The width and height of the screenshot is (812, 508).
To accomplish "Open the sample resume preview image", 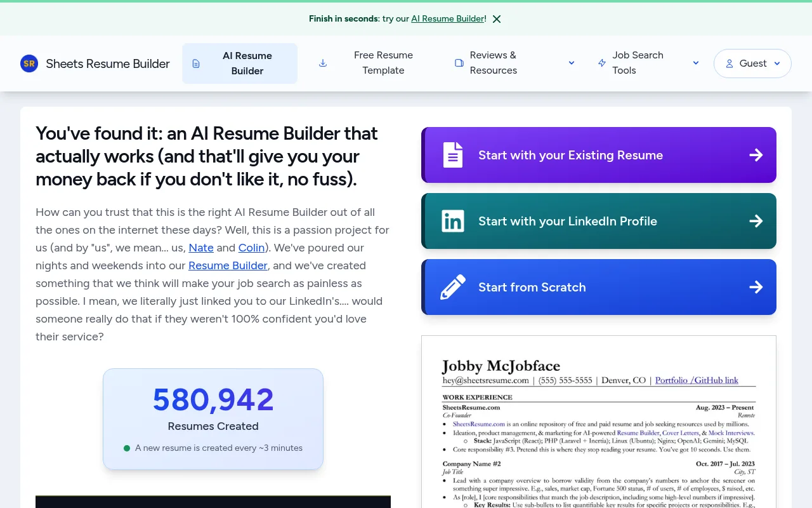I will point(599,422).
